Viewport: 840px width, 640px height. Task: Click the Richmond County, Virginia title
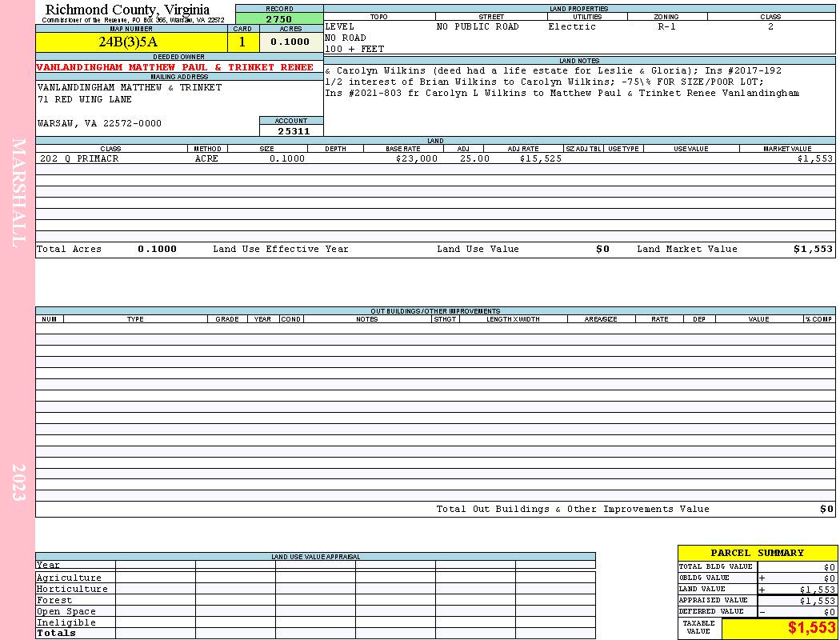click(127, 9)
